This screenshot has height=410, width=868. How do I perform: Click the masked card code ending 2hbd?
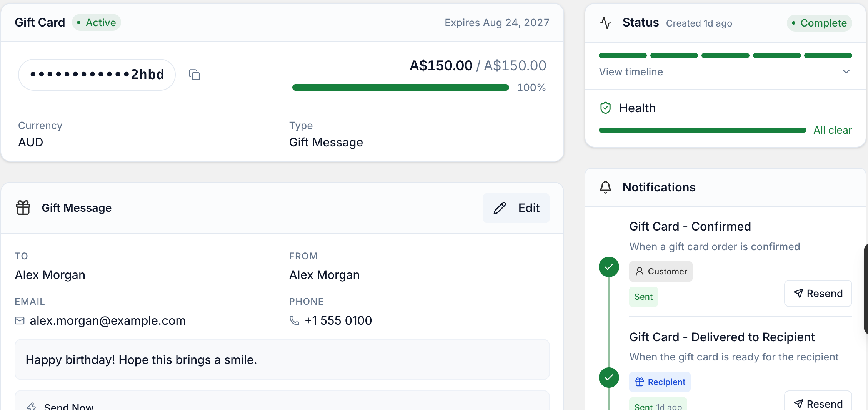tap(97, 75)
